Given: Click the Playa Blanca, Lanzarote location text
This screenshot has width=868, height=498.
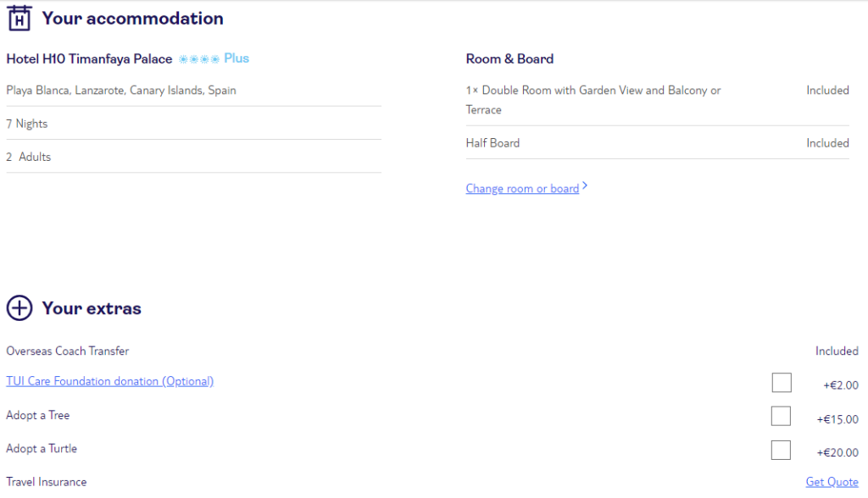Looking at the screenshot, I should [121, 90].
